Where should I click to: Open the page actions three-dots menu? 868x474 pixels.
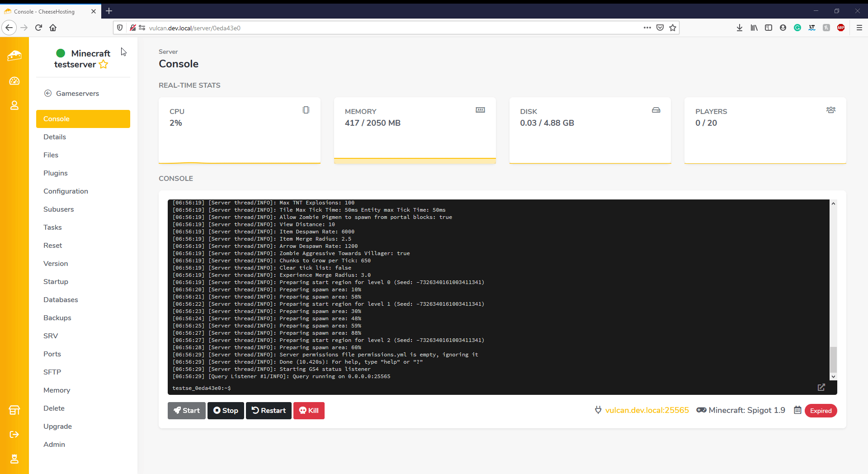click(x=647, y=28)
